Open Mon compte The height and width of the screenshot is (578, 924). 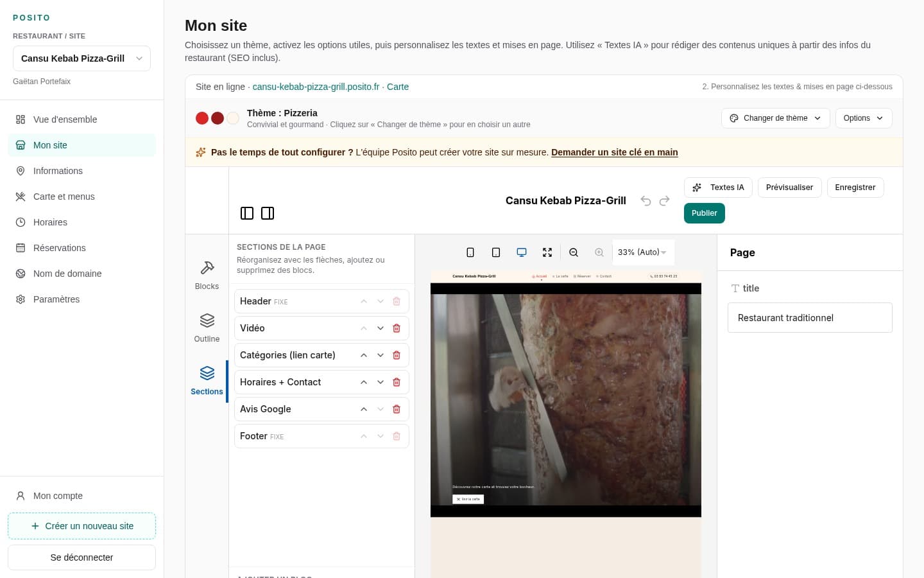81,496
